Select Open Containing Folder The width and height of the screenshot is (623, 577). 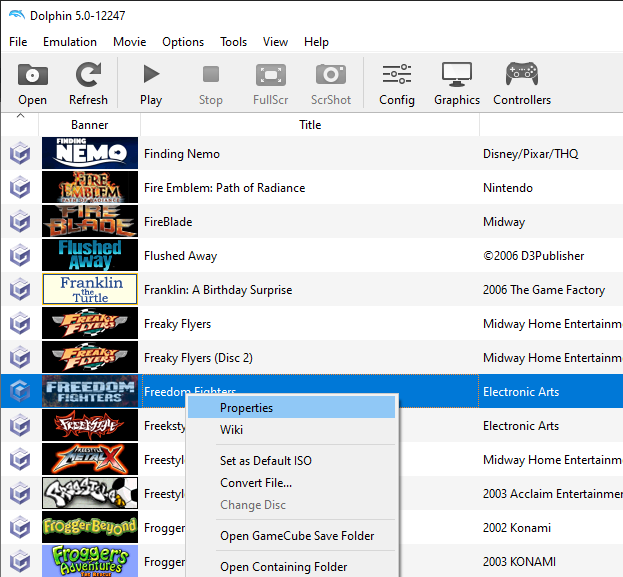(291, 567)
